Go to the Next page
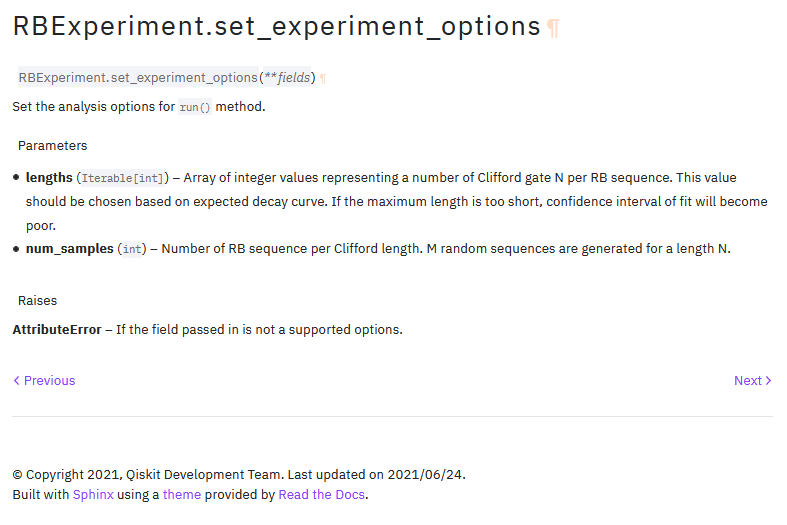The height and width of the screenshot is (525, 787). pyautogui.click(x=753, y=380)
